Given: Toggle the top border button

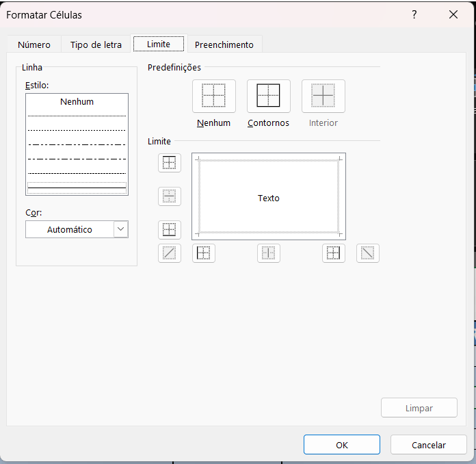Looking at the screenshot, I should coord(170,163).
